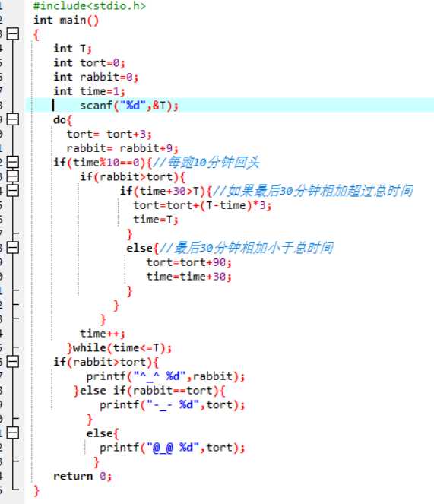
Task: Click the do{ keyword text
Action: tap(62, 120)
